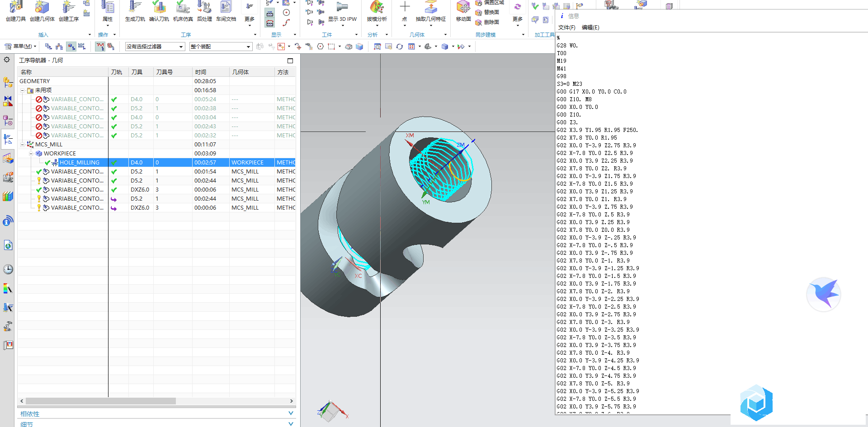This screenshot has height=427, width=868.
Task: Toggle Geometry View button in navigator toolbar
Action: pos(71,47)
